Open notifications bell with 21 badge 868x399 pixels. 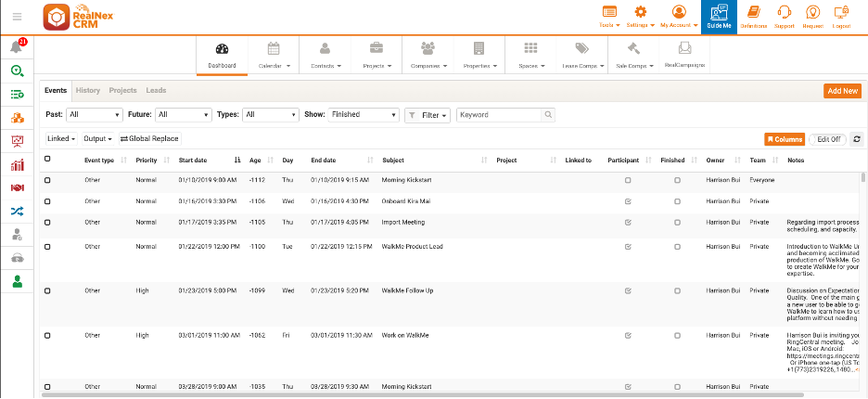pyautogui.click(x=18, y=46)
